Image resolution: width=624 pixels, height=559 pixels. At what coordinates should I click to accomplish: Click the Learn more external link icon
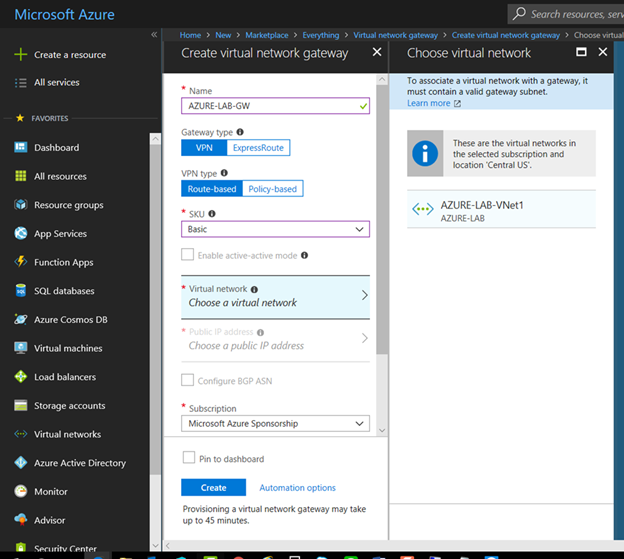coord(458,103)
